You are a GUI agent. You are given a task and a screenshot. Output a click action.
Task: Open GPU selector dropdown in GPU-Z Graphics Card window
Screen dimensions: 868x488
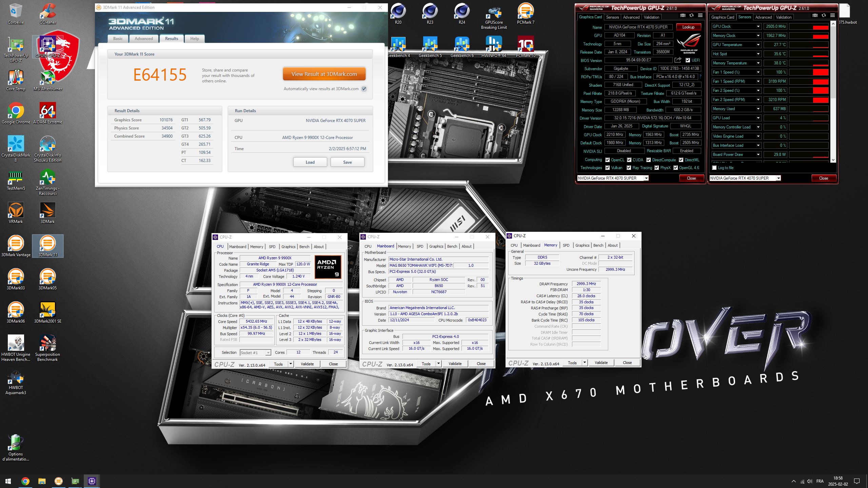[646, 178]
